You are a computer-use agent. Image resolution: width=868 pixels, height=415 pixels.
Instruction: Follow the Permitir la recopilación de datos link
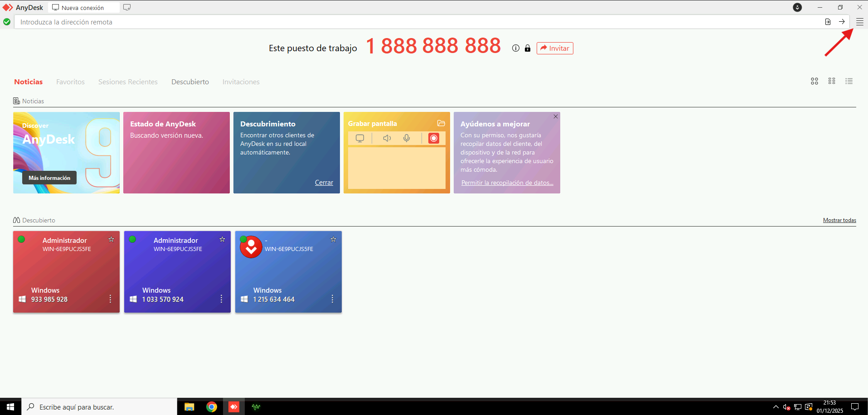[507, 183]
